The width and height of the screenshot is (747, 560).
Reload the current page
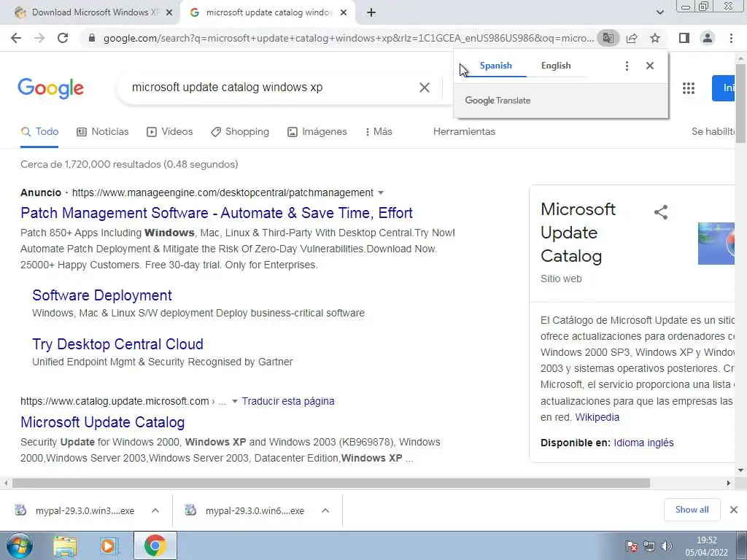[x=63, y=38]
